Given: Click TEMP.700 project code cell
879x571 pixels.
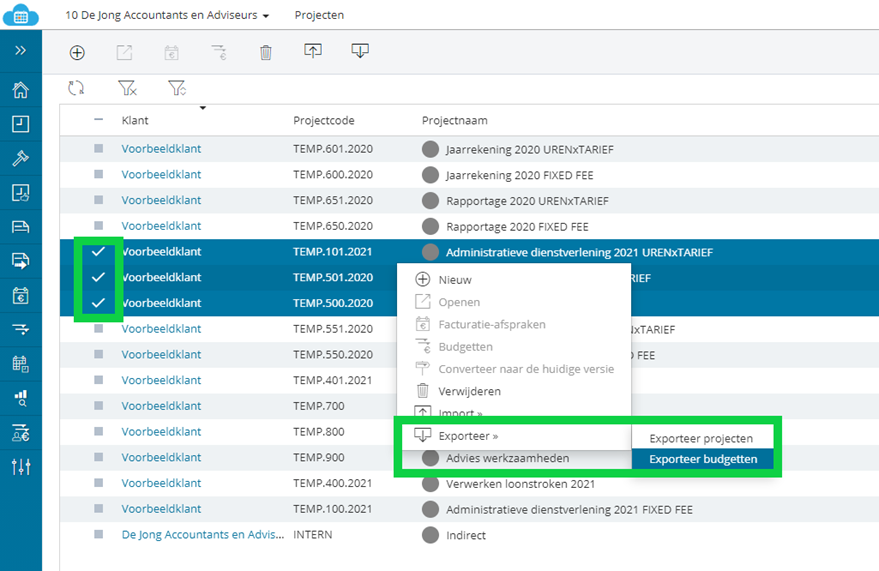Looking at the screenshot, I should 319,406.
